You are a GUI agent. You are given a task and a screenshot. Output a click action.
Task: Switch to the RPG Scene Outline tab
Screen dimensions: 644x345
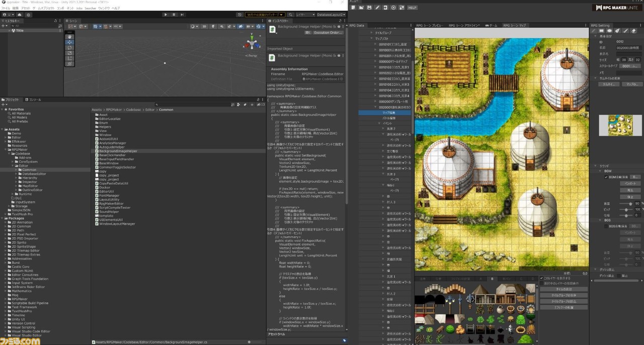click(x=464, y=25)
